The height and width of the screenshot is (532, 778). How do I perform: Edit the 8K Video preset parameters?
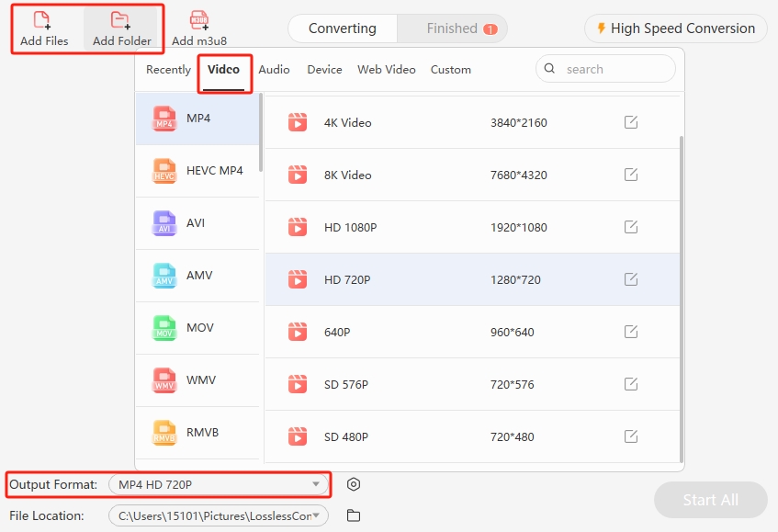[x=631, y=175]
